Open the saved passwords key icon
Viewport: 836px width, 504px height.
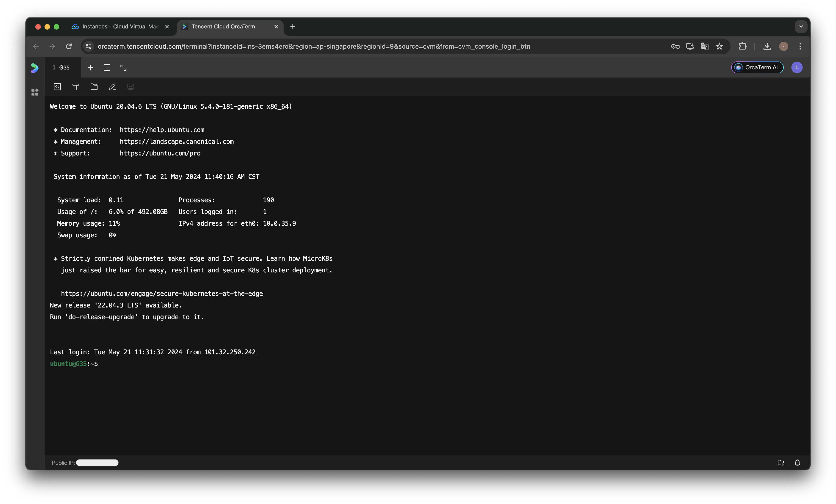pos(675,47)
